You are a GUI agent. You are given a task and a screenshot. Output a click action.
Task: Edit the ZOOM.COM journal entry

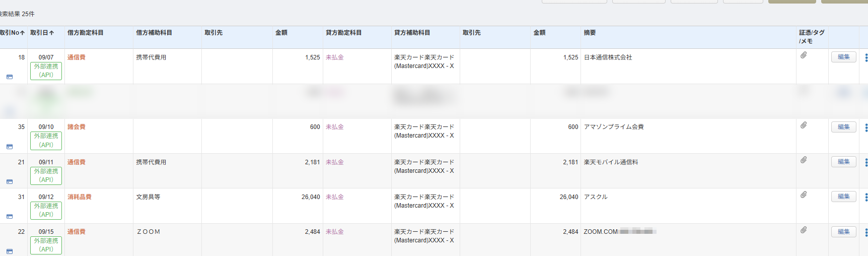point(843,232)
